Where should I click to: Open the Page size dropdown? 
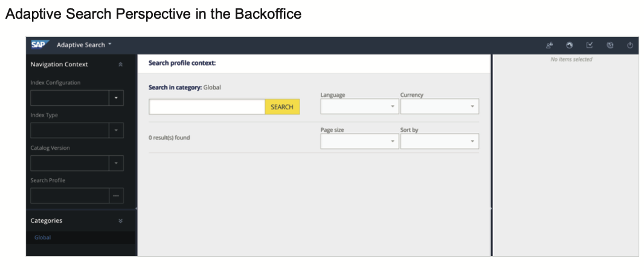pyautogui.click(x=359, y=141)
